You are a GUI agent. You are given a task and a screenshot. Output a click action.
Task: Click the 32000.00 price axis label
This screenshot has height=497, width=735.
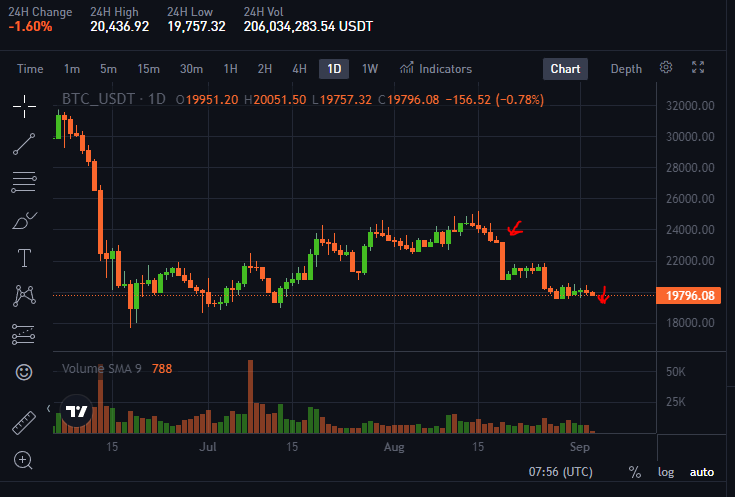pyautogui.click(x=690, y=106)
